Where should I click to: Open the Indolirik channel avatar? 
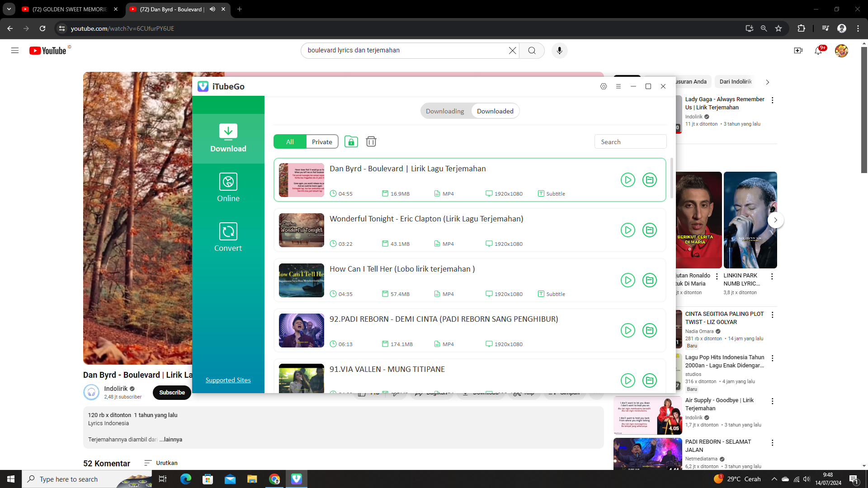click(91, 392)
